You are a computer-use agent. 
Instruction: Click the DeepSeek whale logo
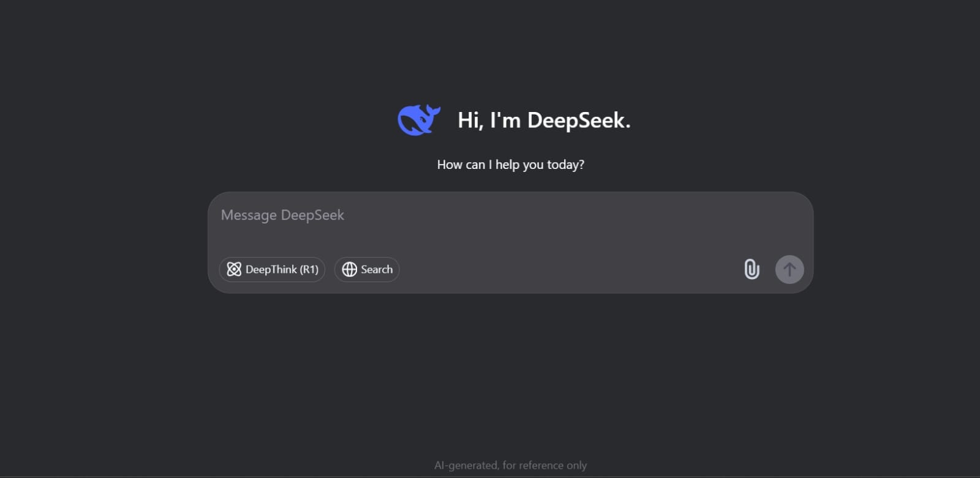[419, 119]
